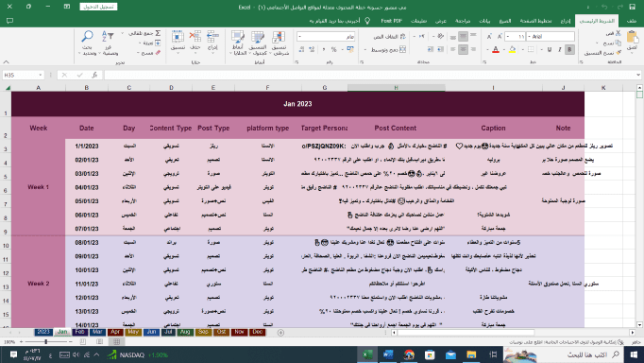The width and height of the screenshot is (644, 363).
Task: Click the Insert Function fx icon
Action: pos(94,75)
